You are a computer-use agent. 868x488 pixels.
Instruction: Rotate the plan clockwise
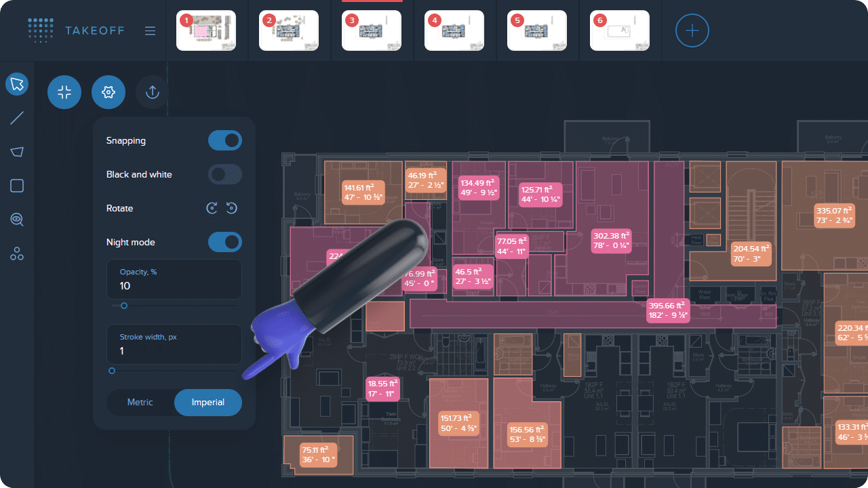[212, 208]
